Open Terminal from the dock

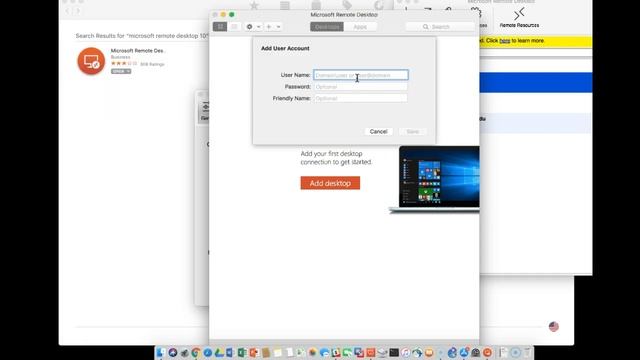click(393, 352)
